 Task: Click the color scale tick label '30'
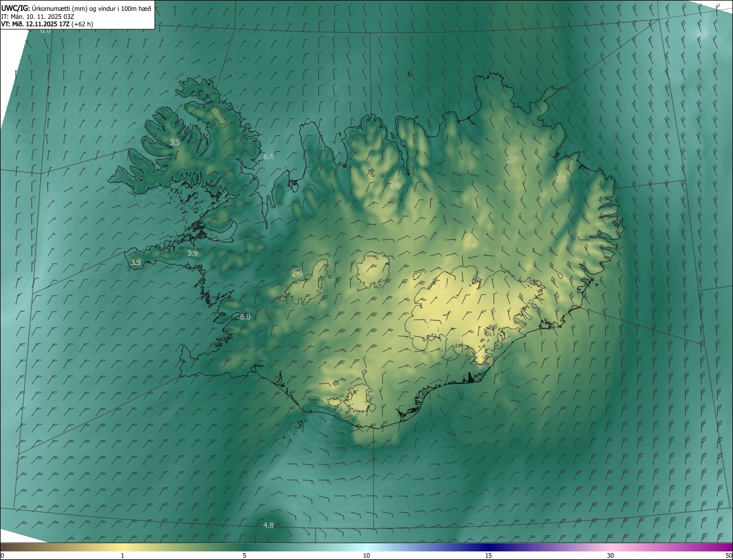[x=610, y=555]
